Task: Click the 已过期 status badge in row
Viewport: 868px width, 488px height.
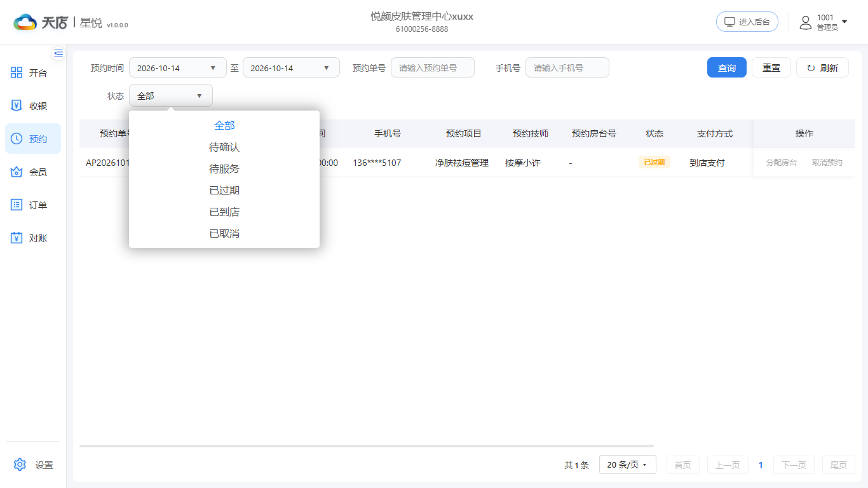Action: coord(654,162)
